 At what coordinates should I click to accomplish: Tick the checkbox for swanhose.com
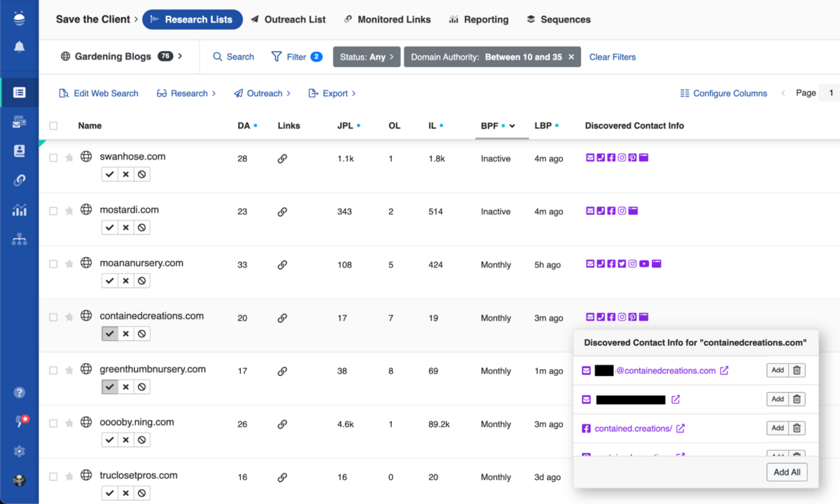coord(53,158)
